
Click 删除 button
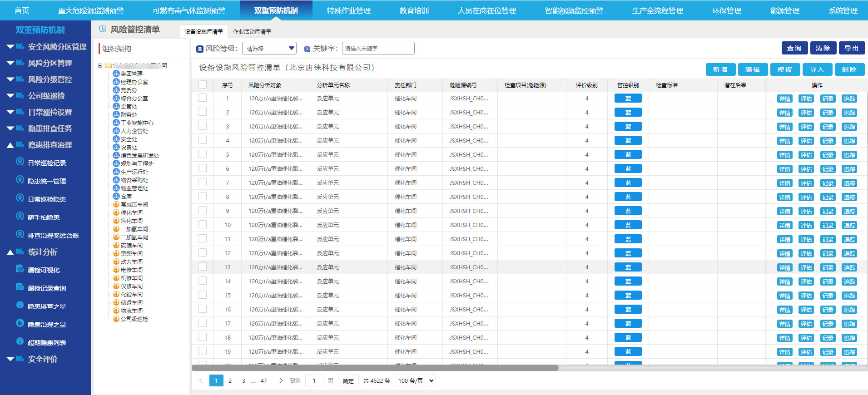point(849,69)
